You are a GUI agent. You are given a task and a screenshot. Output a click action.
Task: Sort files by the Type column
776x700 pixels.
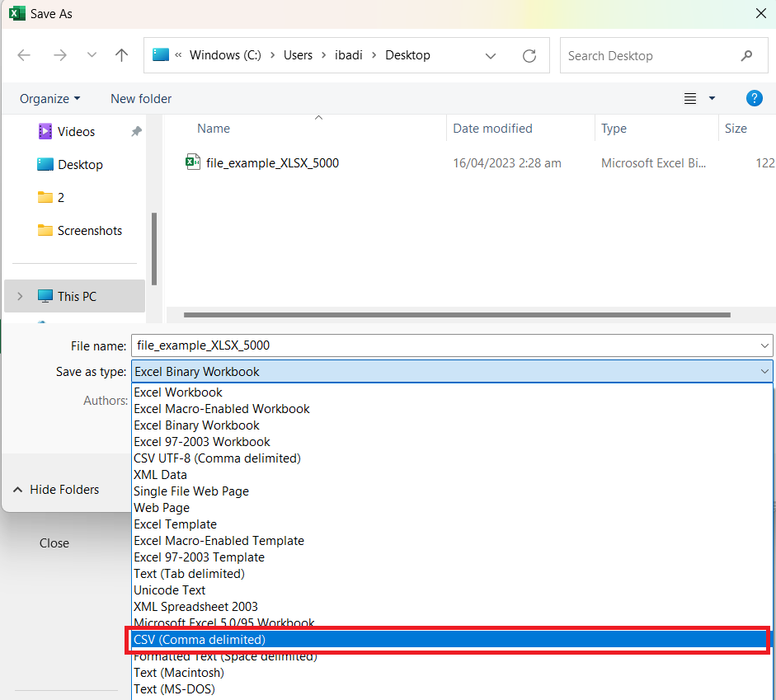pos(614,129)
